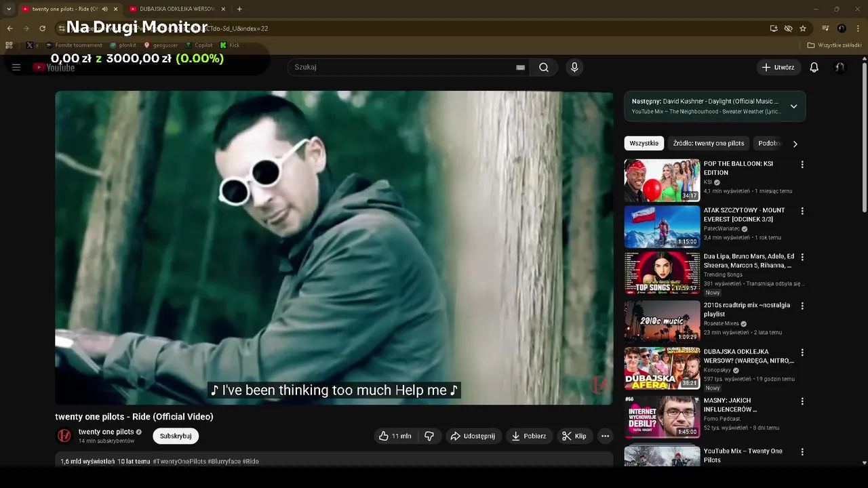
Task: Open more actions menu under the video
Action: pos(606,436)
